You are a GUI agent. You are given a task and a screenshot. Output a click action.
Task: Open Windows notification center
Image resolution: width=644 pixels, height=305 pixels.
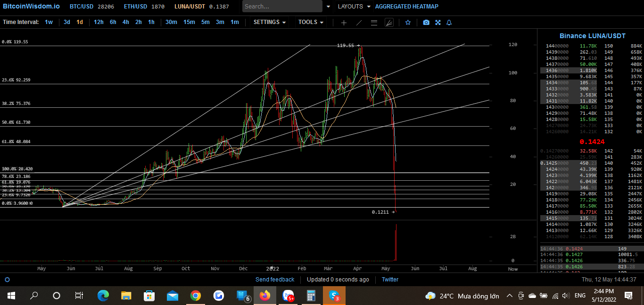(x=628, y=296)
